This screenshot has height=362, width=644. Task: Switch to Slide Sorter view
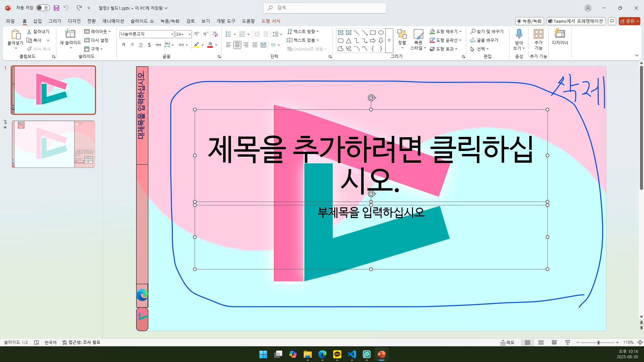[x=541, y=343]
